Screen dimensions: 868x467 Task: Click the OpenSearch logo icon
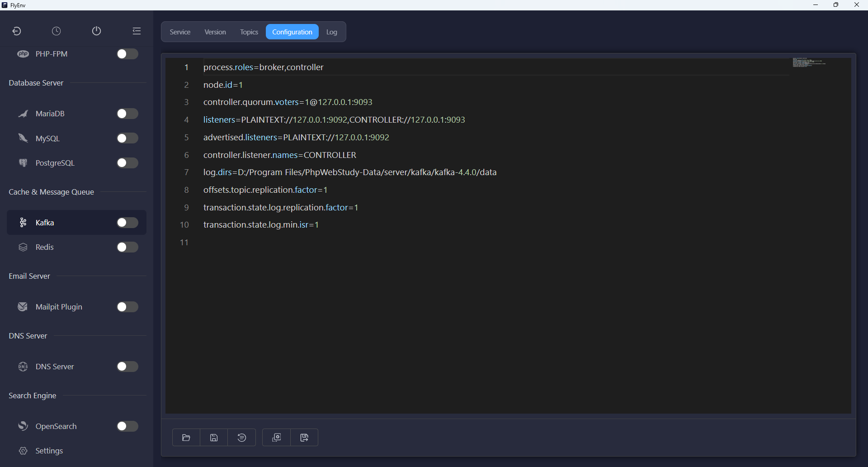pos(23,426)
